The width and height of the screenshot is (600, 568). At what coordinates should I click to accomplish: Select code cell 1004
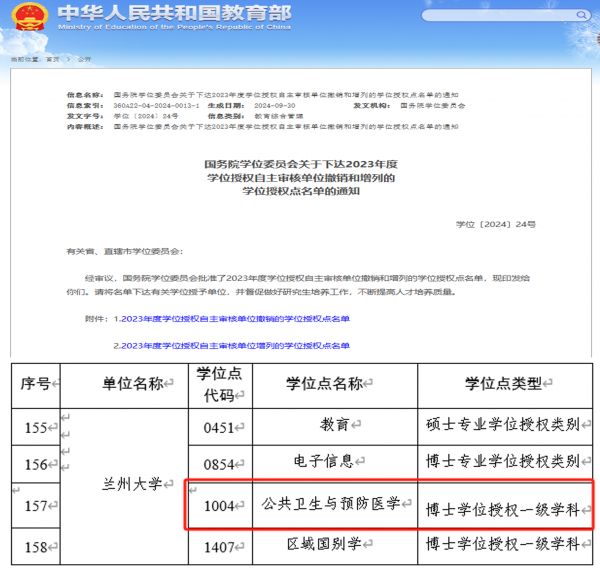pos(220,506)
